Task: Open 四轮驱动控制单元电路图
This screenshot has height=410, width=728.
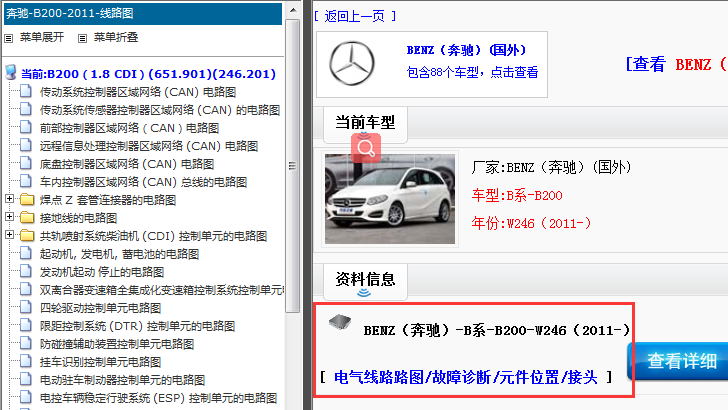Action: click(100, 308)
